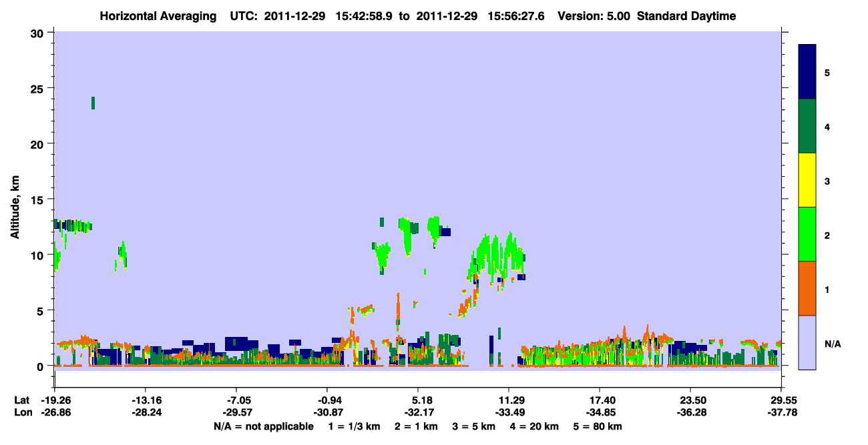868x445 pixels.
Task: Click the 'Lon' axis row label
Action: coord(22,412)
